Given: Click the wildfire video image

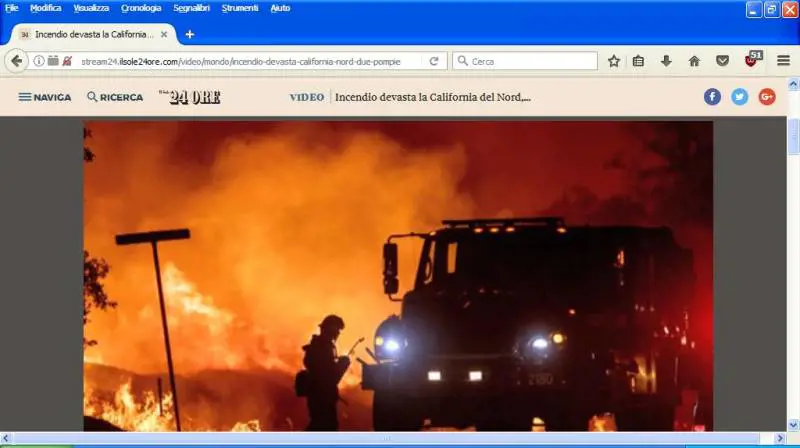Looking at the screenshot, I should (x=398, y=276).
